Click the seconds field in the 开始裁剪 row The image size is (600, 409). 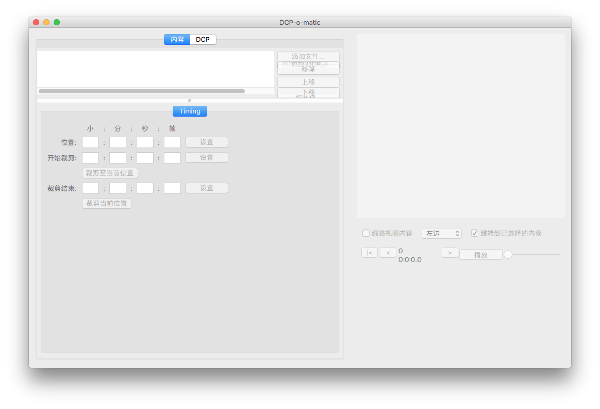pos(145,158)
